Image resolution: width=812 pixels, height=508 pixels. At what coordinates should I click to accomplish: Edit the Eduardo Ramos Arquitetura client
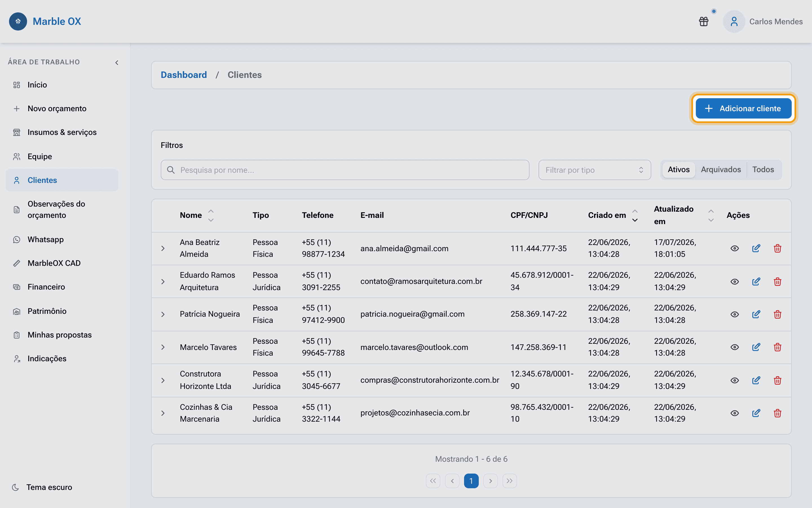[756, 282]
